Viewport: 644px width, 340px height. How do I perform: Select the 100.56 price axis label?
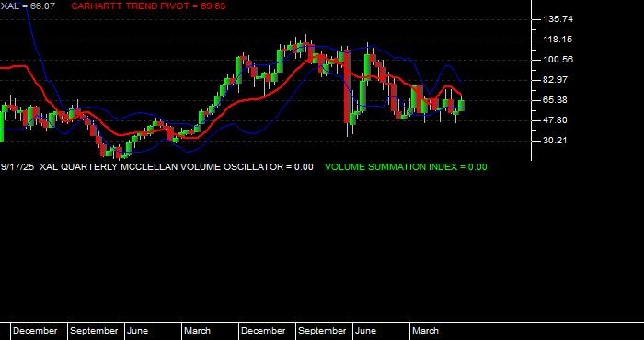click(558, 60)
